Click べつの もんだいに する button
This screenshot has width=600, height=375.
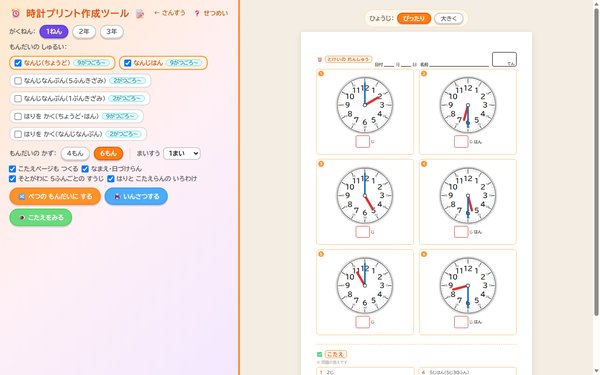[x=55, y=196]
